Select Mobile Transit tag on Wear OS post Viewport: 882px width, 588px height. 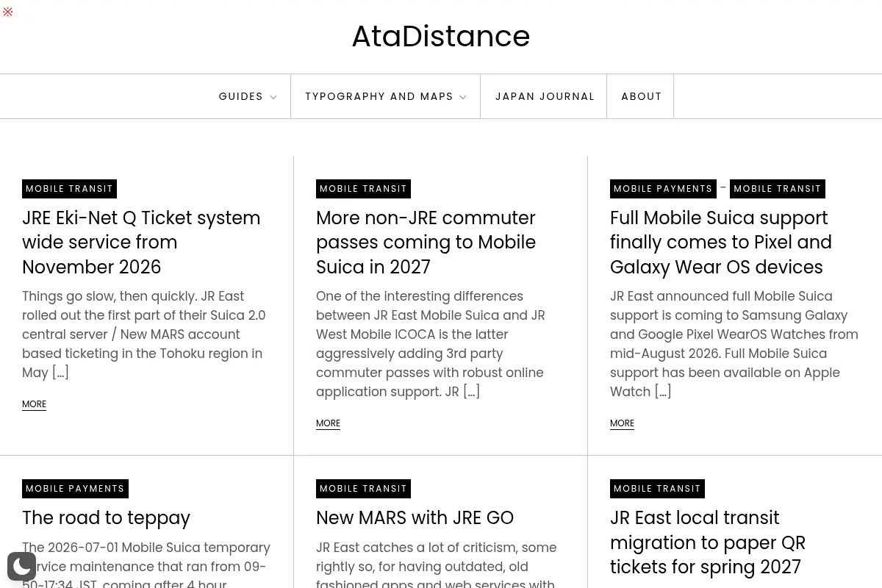(778, 189)
